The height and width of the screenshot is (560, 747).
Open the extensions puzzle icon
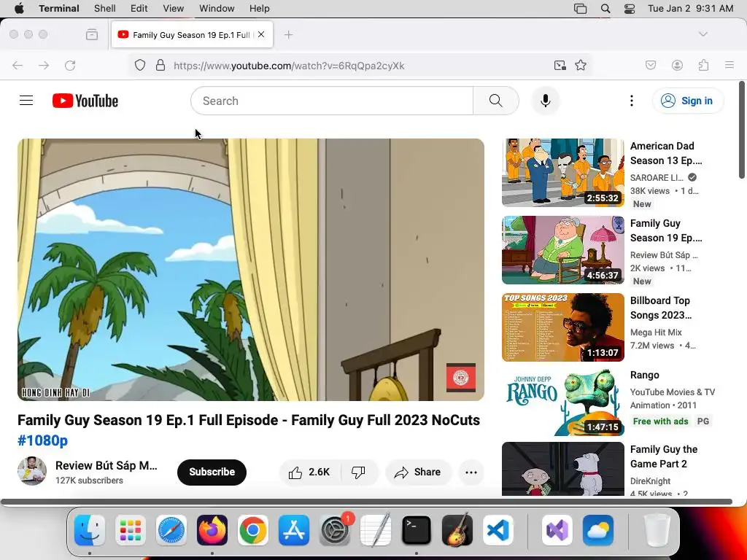pyautogui.click(x=703, y=65)
